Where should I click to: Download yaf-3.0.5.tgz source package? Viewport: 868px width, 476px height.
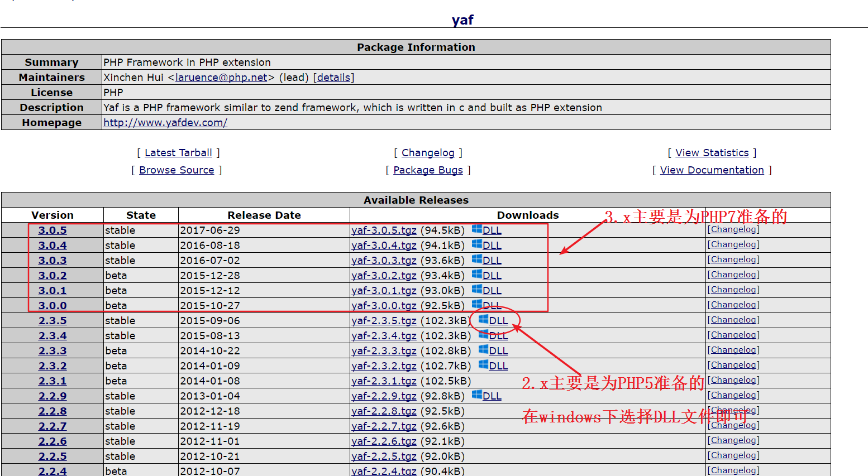[x=384, y=230]
